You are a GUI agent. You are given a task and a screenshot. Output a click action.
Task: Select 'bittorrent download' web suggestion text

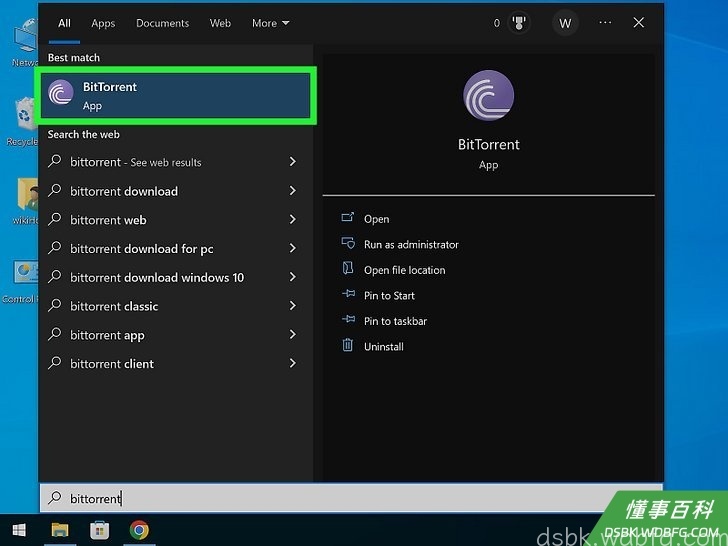[x=124, y=191]
